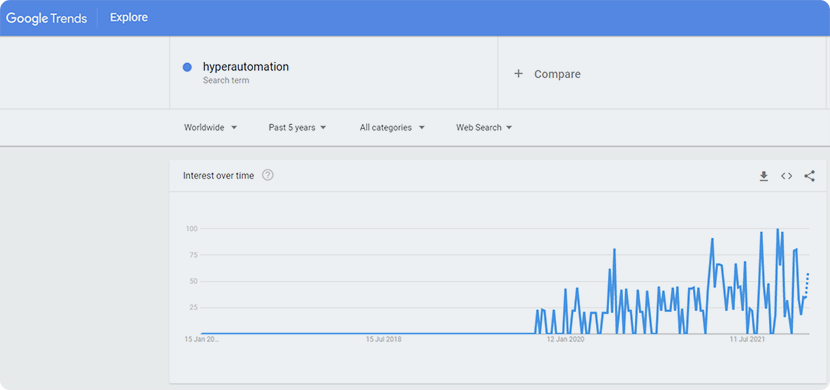Click the plus icon beside Compare
The image size is (830, 390).
click(x=518, y=74)
